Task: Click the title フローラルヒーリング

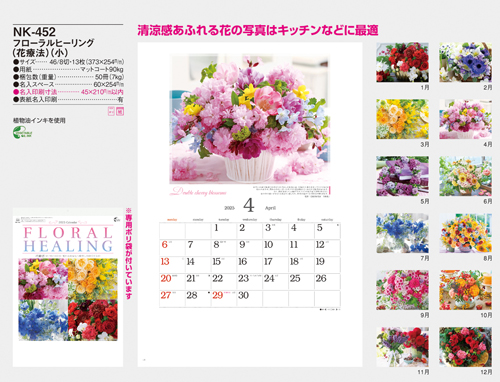Action: pyautogui.click(x=53, y=43)
